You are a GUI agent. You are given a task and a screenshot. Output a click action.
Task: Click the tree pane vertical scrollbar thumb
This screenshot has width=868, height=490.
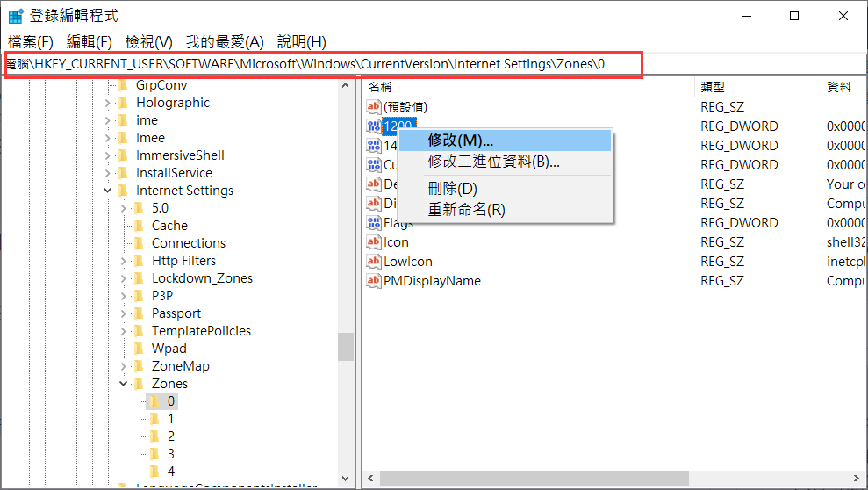346,347
